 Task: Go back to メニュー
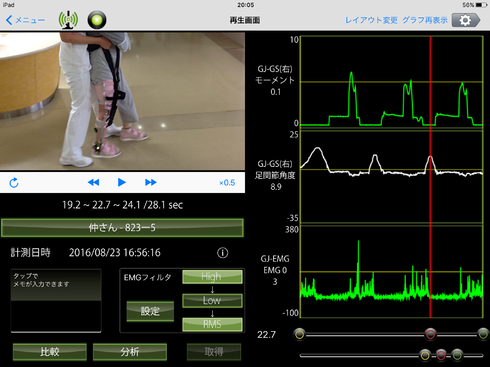[x=25, y=20]
